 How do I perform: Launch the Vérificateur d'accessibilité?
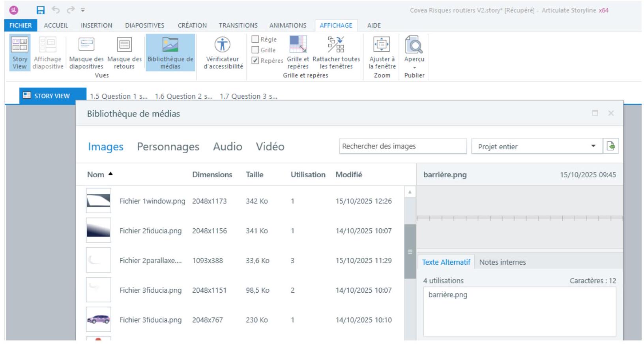click(223, 53)
